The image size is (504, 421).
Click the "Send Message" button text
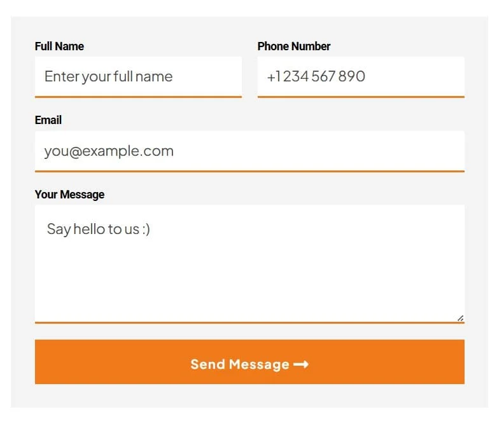[240, 364]
